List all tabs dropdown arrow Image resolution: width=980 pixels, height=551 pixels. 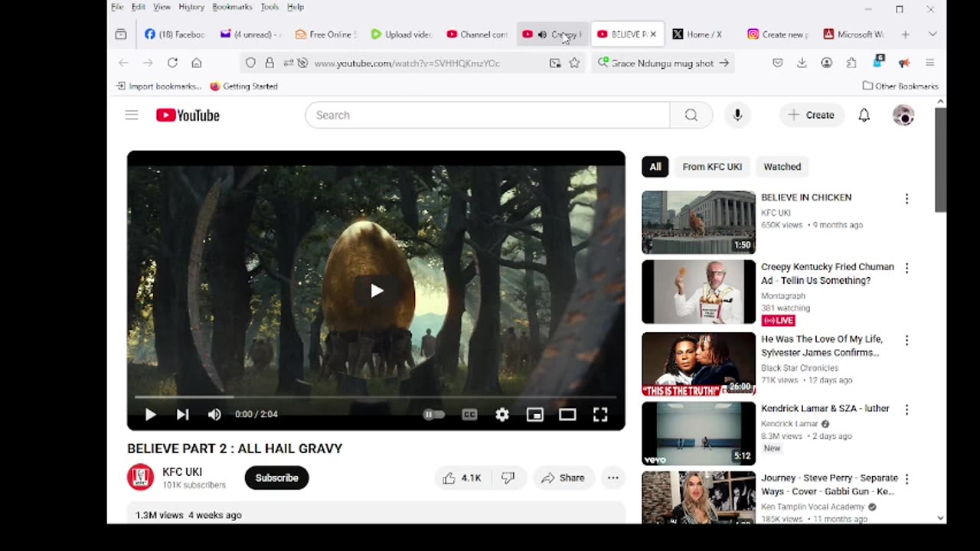pos(932,34)
